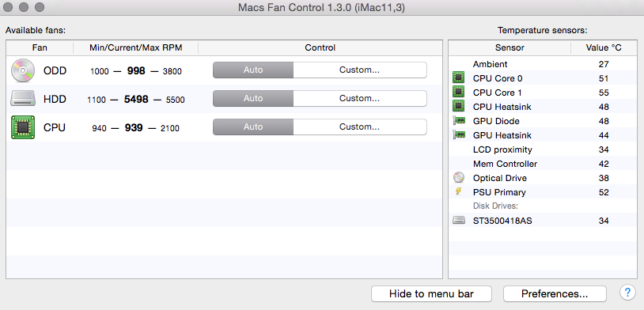Click the CPU Core 0 chip icon
The image size is (644, 310).
tap(458, 78)
